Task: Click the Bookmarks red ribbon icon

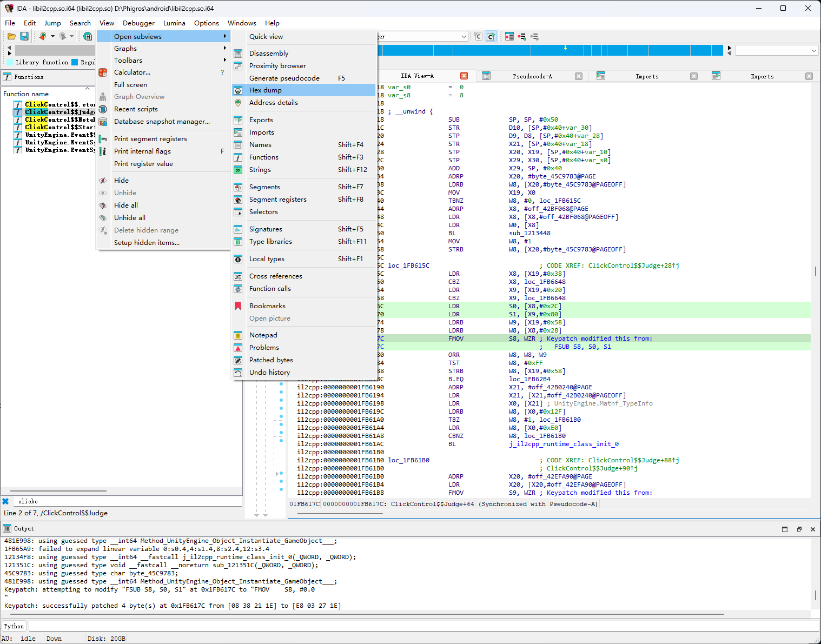Action: tap(238, 306)
